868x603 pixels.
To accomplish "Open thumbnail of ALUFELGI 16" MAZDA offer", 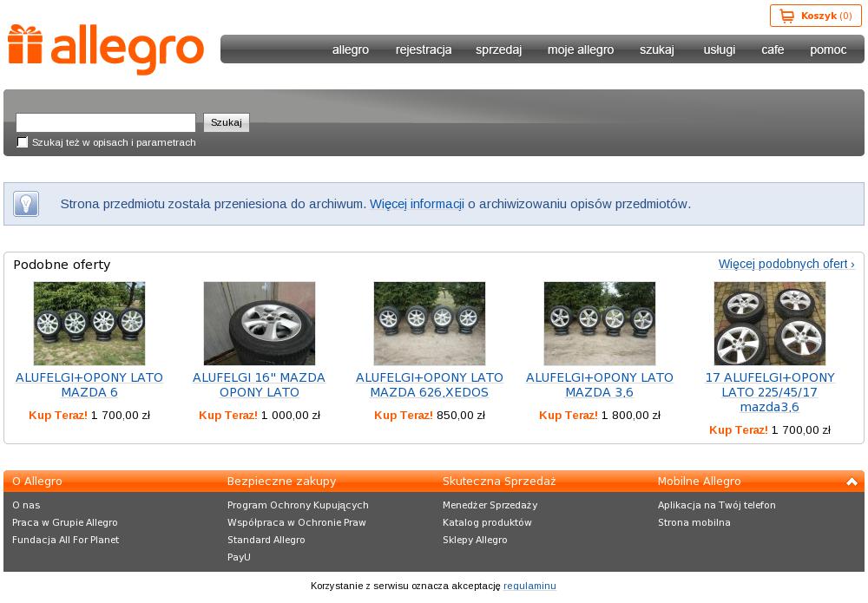I will tap(259, 324).
